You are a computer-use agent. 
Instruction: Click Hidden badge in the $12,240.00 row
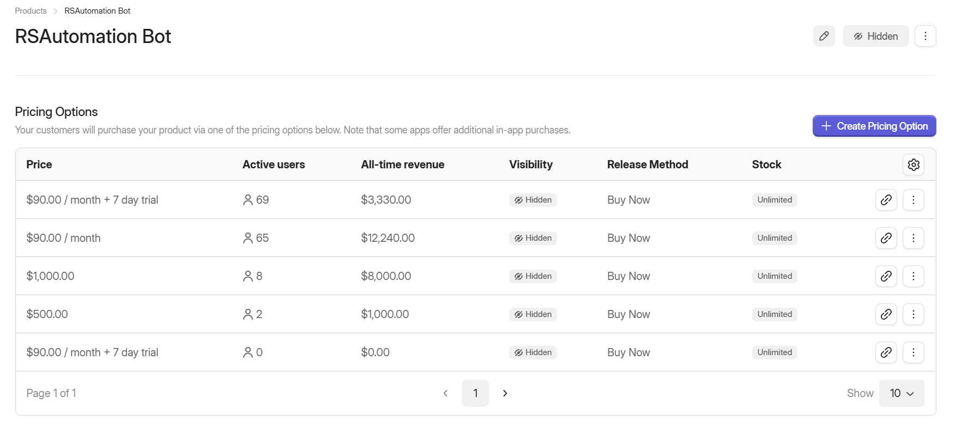pyautogui.click(x=533, y=238)
